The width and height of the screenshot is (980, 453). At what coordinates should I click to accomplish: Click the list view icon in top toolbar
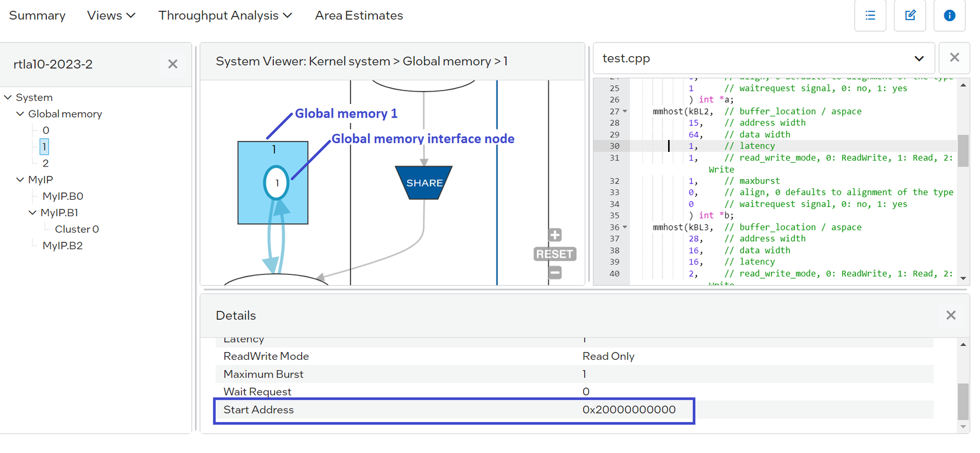[869, 16]
